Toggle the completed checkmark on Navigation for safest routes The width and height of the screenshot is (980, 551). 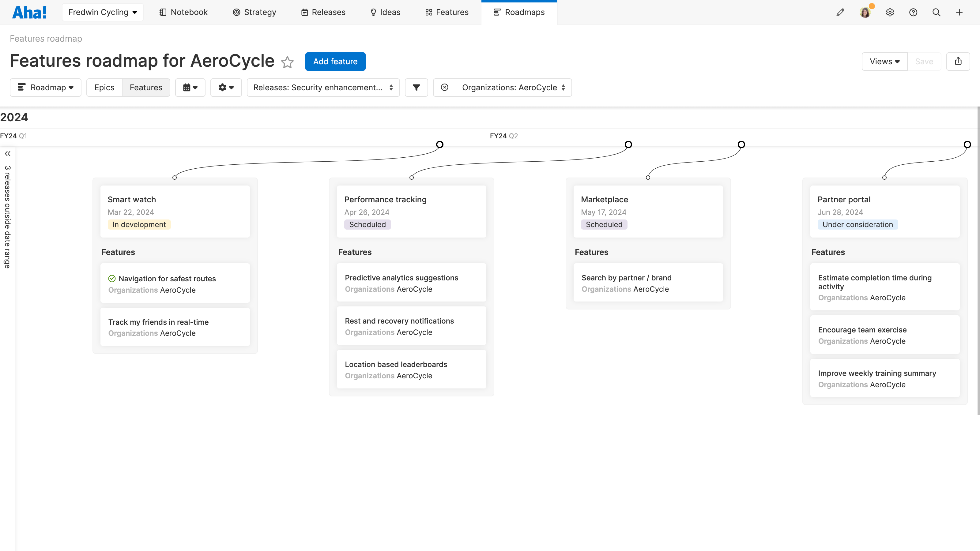coord(112,278)
